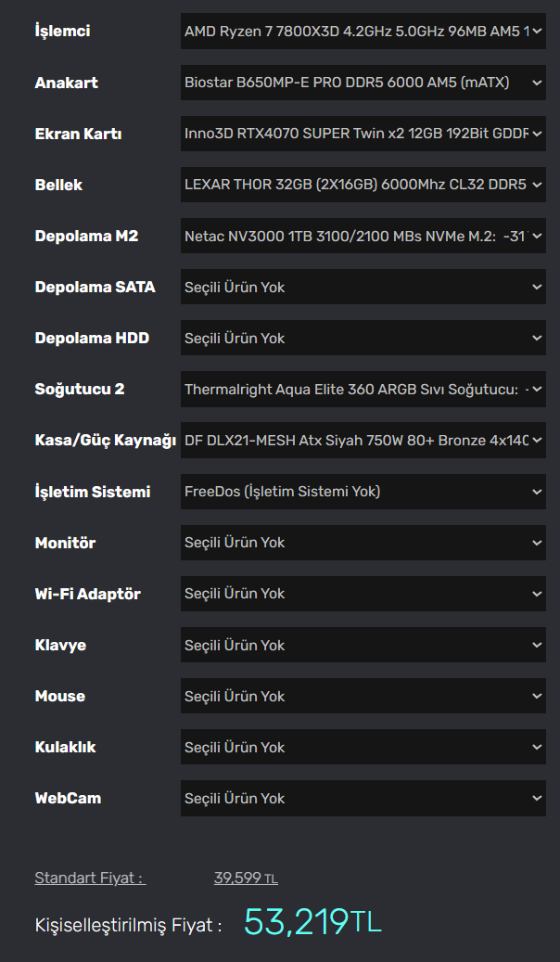This screenshot has width=560, height=962.
Task: Expand the Anakart motherboard selection
Action: (x=363, y=83)
